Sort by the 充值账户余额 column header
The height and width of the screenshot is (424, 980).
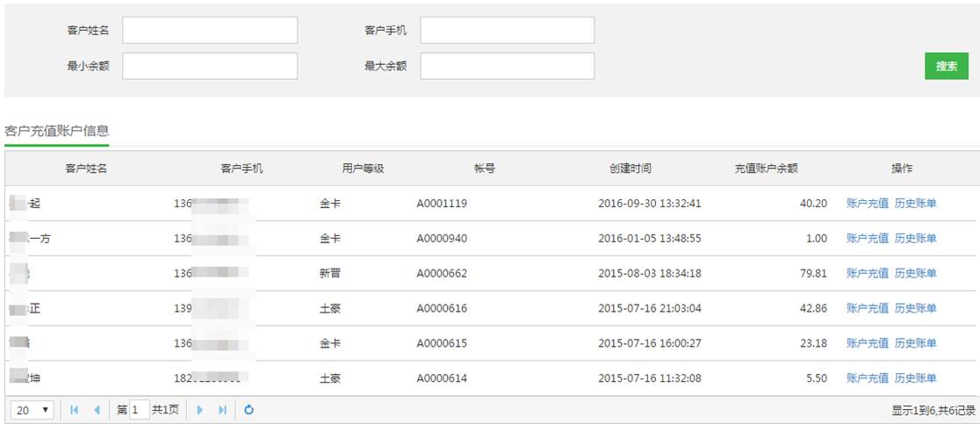click(766, 169)
